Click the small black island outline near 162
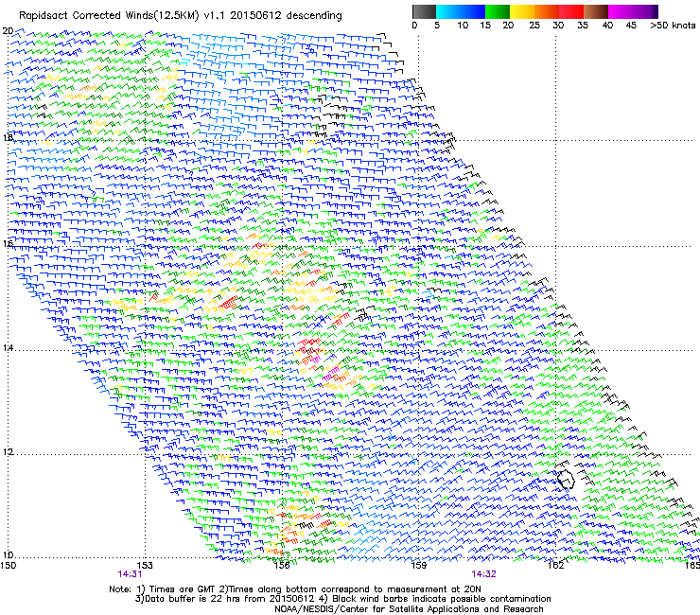Viewport: 700px width, 615px height. [566, 479]
